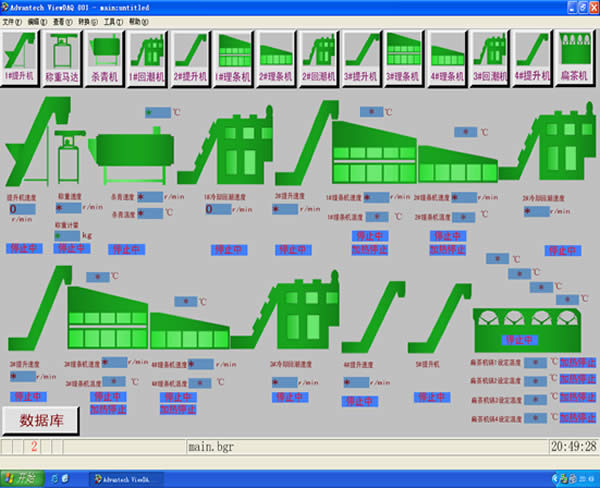Click the 数据库 button
The height and width of the screenshot is (488, 600).
pos(42,420)
